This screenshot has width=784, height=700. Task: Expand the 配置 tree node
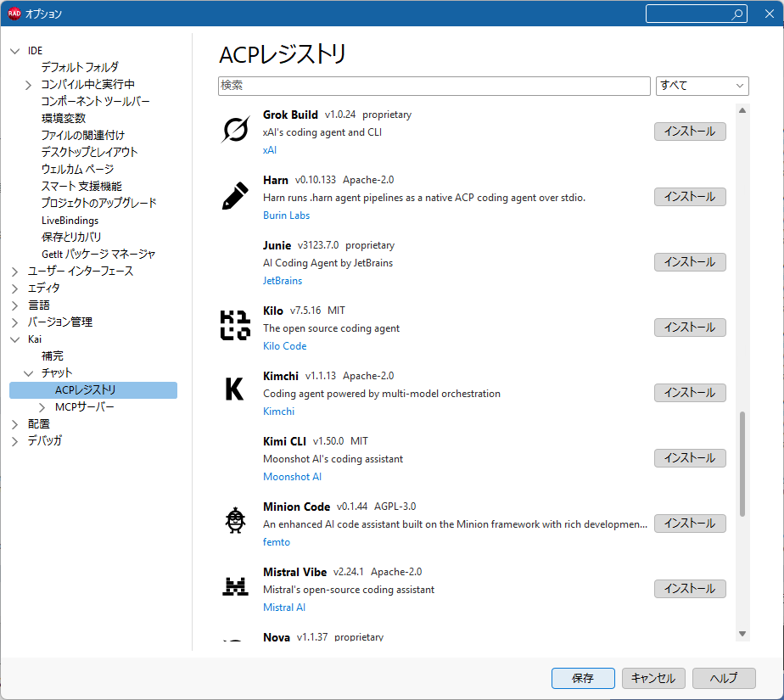pyautogui.click(x=15, y=424)
